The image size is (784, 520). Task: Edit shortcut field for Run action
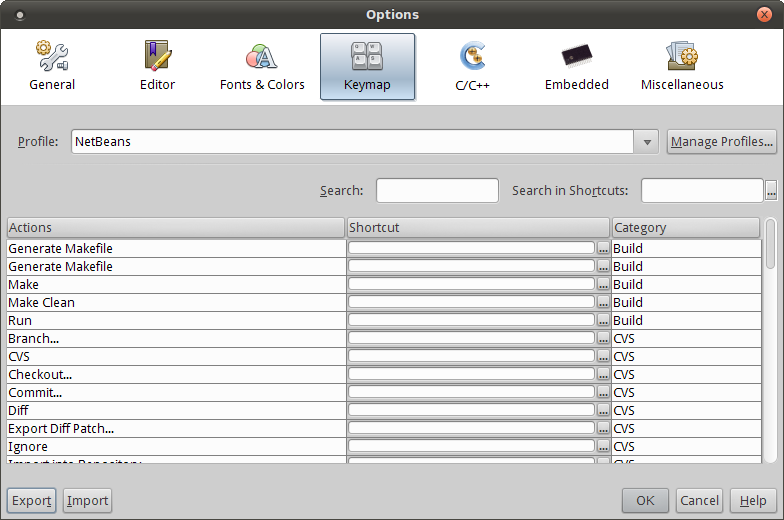pos(472,320)
